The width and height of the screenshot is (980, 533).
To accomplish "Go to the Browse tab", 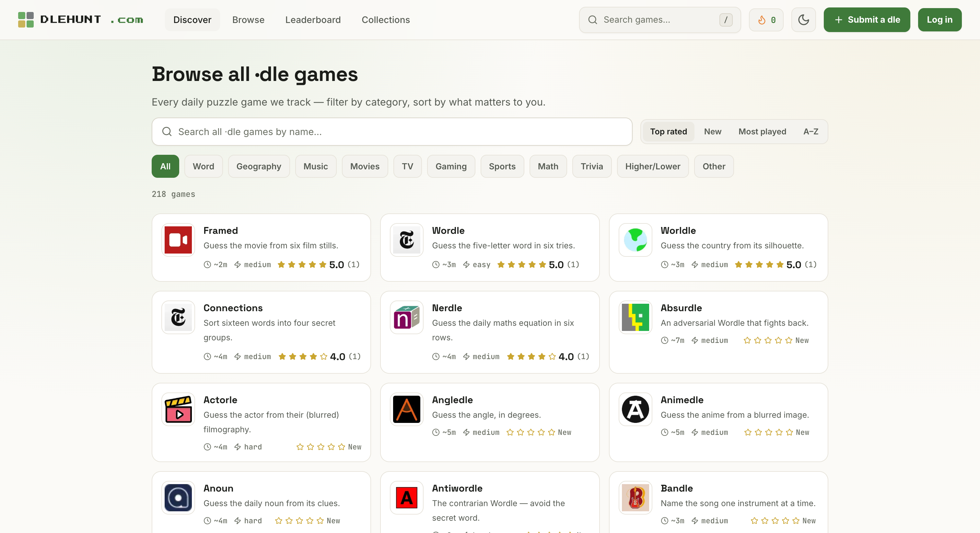I will click(x=248, y=20).
